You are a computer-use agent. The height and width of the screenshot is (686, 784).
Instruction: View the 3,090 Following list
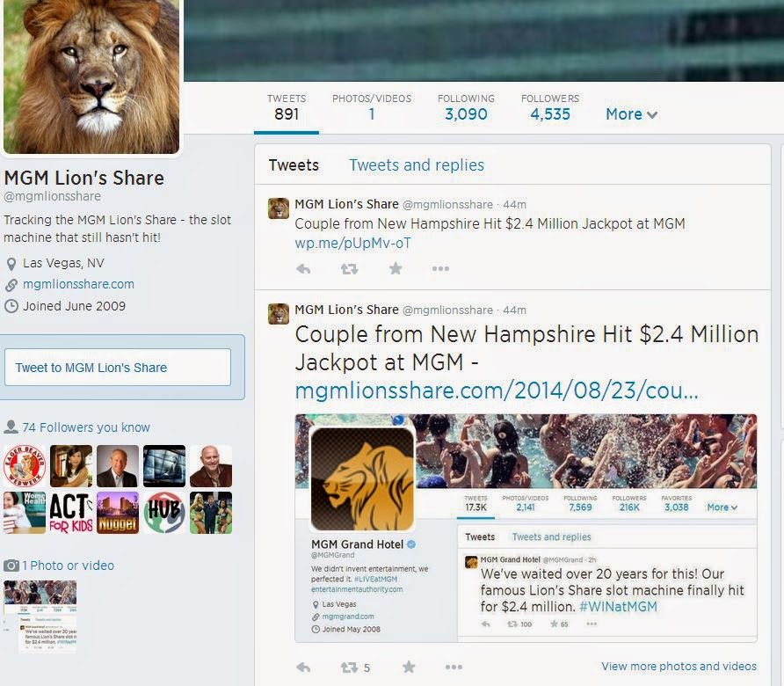click(466, 107)
